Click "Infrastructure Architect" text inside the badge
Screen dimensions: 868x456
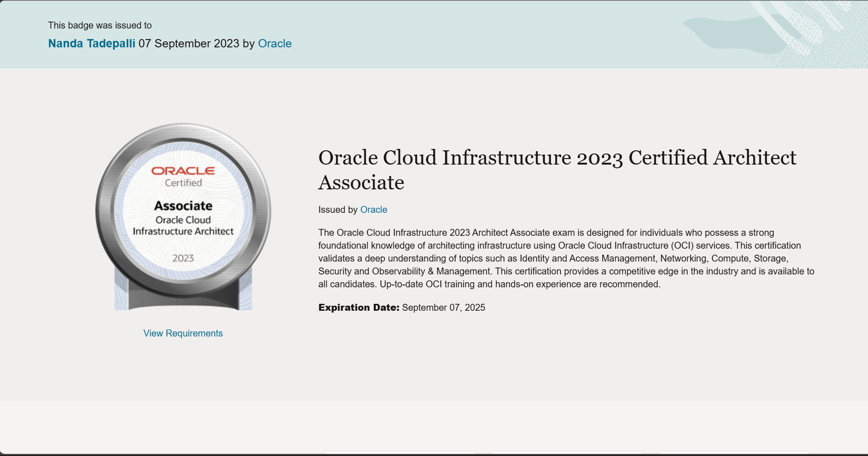pos(183,231)
